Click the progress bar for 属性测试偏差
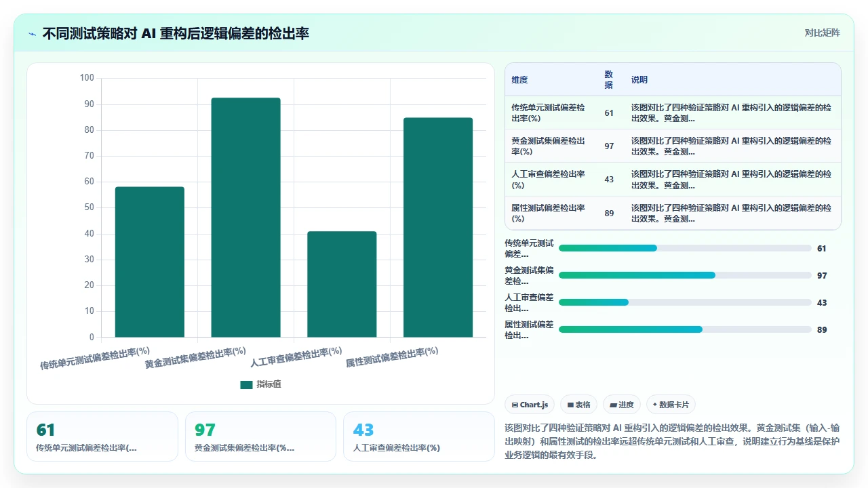 coord(685,329)
